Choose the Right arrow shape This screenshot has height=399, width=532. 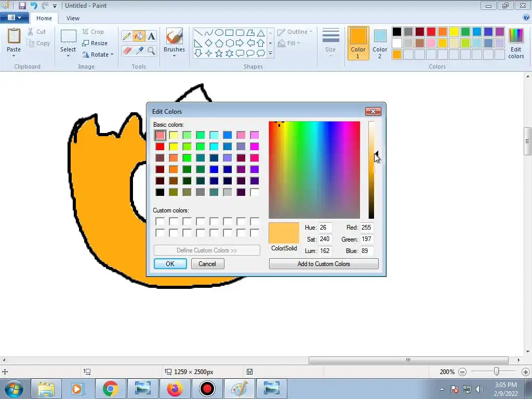tap(240, 43)
